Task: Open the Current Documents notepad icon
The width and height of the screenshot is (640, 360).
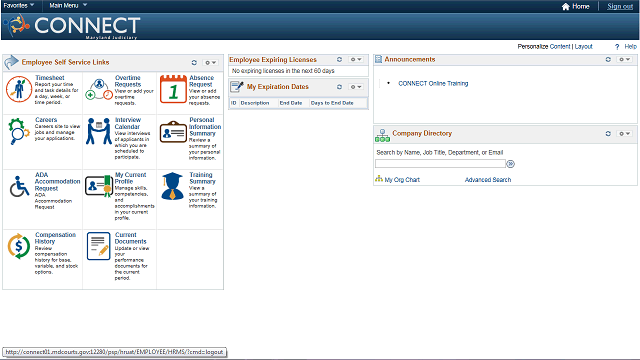Action: pos(99,246)
